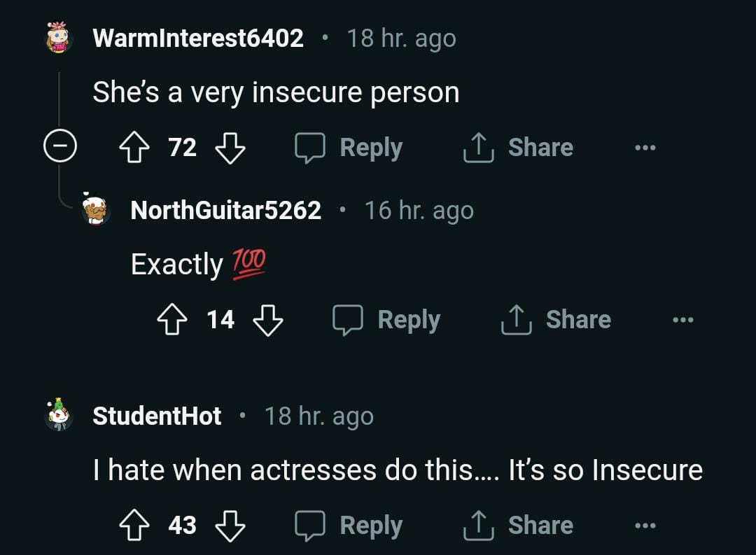Share WarmInterest6402's comment
The width and height of the screenshot is (756, 555).
click(518, 148)
